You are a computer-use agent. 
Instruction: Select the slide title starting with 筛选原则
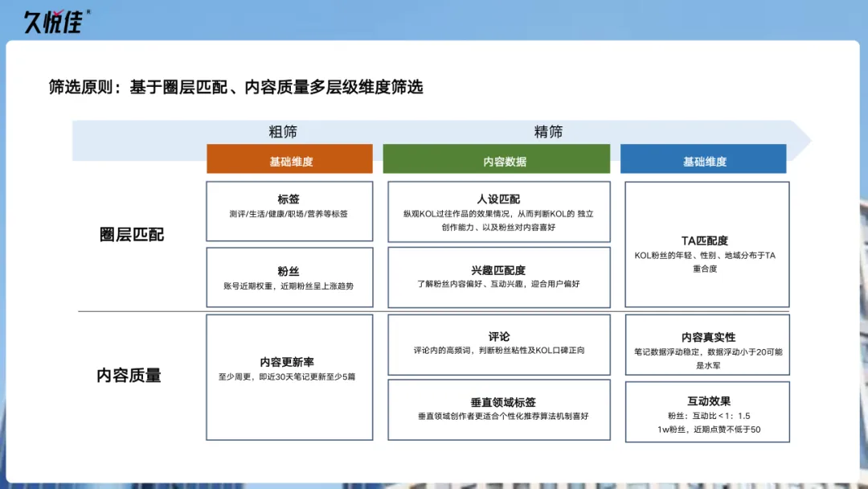pos(235,87)
